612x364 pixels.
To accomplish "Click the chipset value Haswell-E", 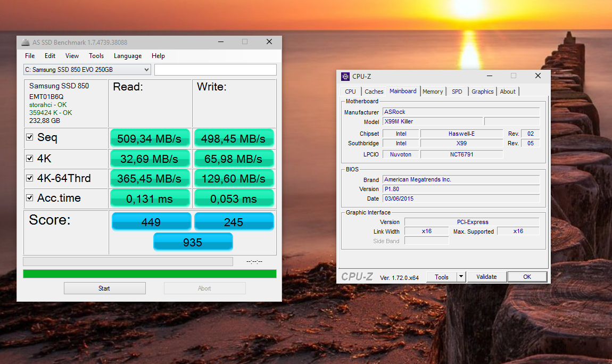I will pyautogui.click(x=461, y=134).
